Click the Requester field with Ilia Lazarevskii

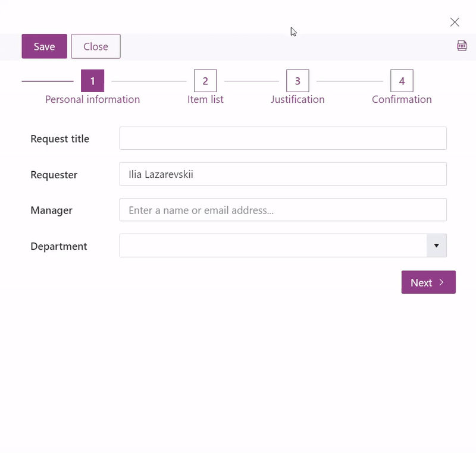(x=283, y=174)
